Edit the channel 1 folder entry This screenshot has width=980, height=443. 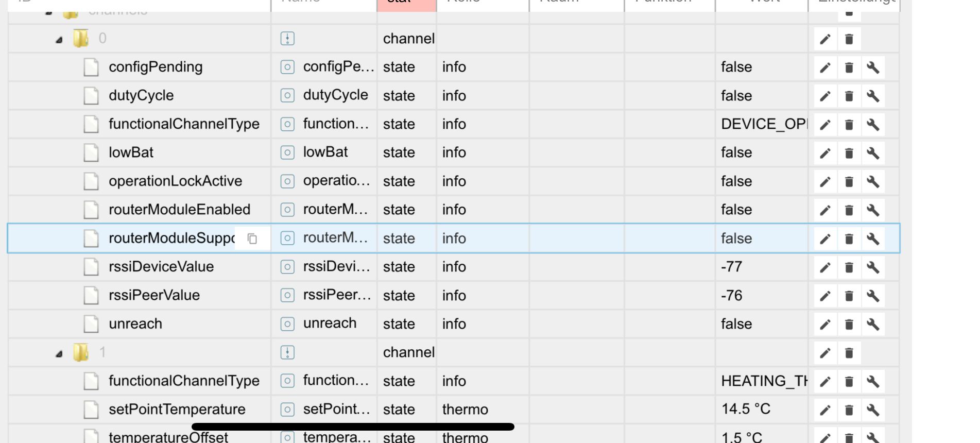click(x=825, y=353)
